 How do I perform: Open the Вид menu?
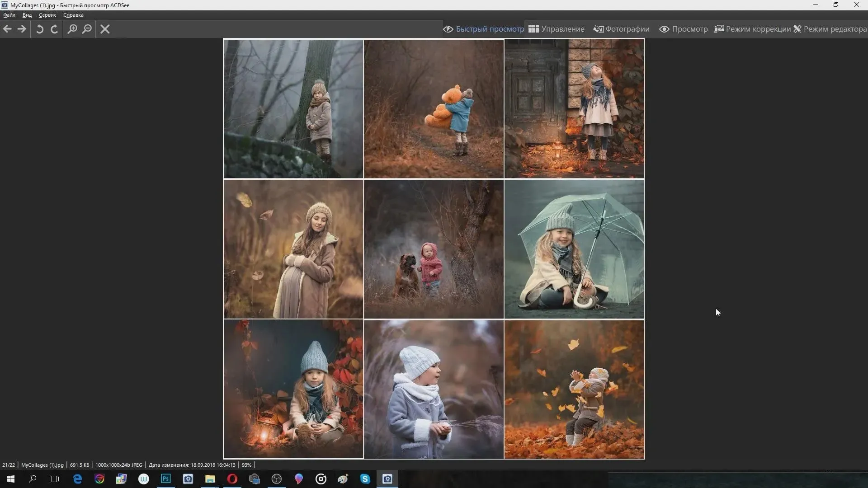(x=27, y=15)
